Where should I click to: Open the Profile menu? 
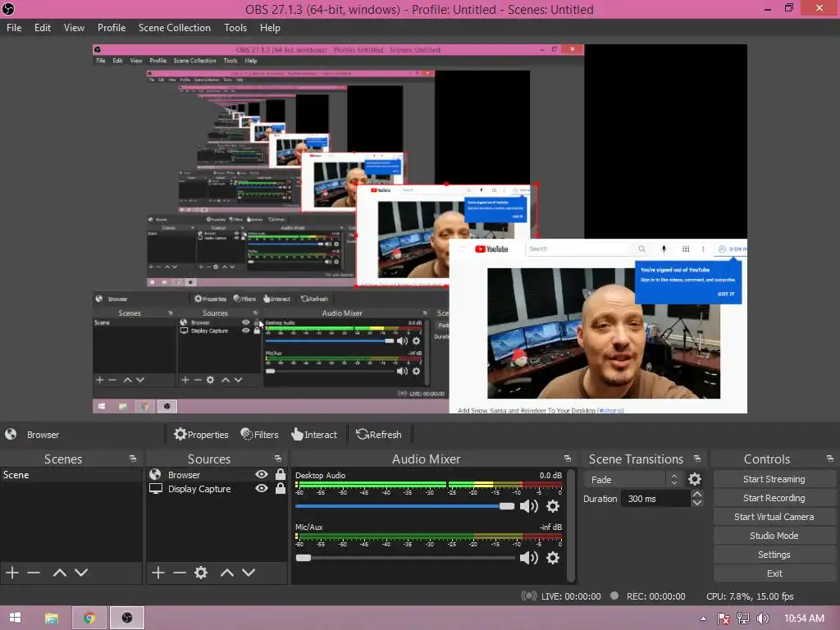click(x=112, y=28)
